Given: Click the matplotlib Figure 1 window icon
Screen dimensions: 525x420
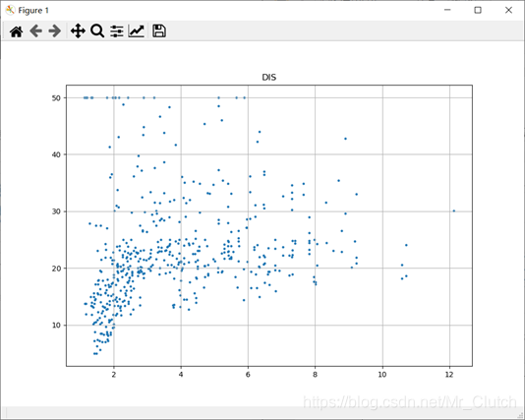Looking at the screenshot, I should 10,11.
